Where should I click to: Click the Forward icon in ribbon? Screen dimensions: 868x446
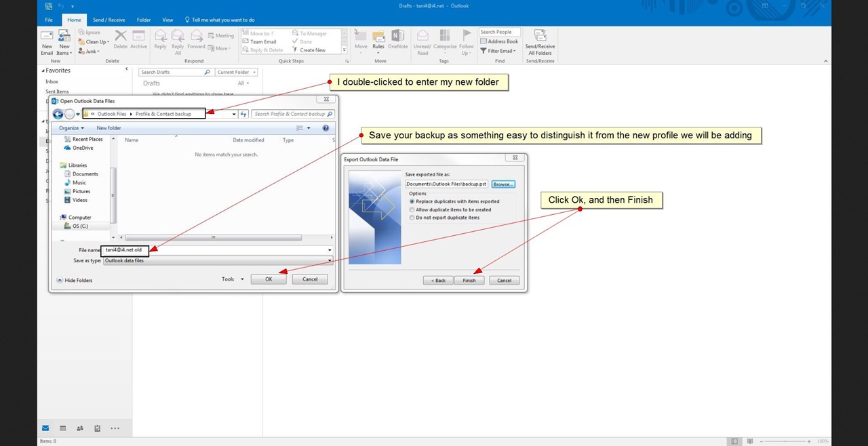click(196, 40)
